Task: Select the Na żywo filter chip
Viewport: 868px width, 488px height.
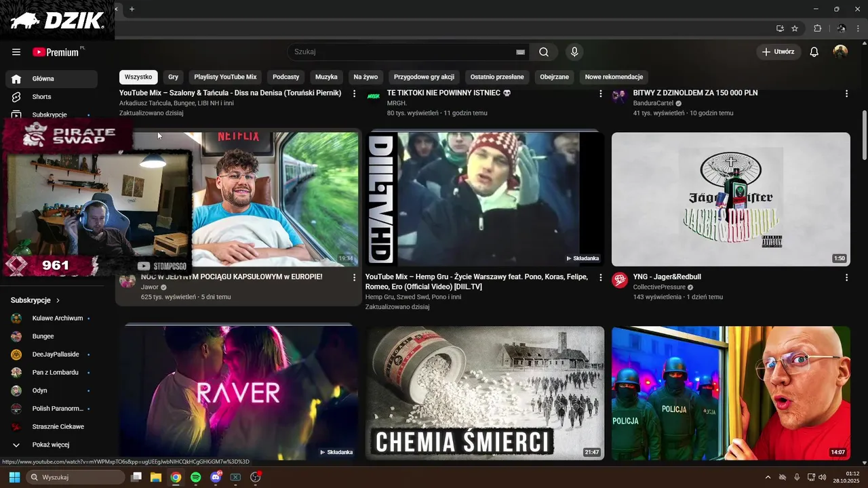Action: 366,77
